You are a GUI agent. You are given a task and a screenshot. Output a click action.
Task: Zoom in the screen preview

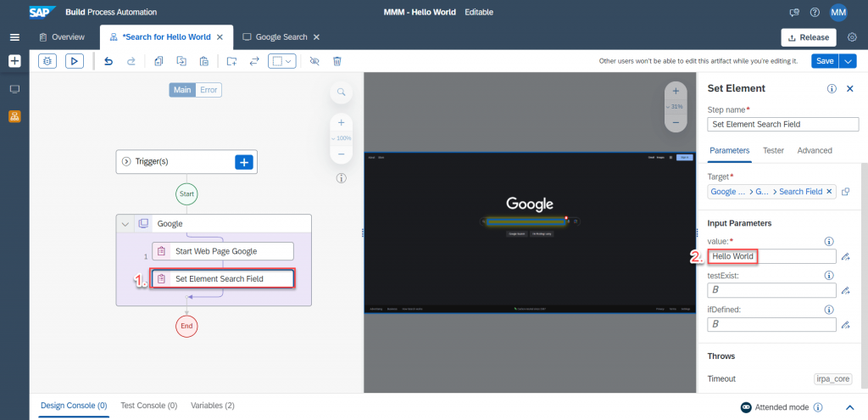click(x=676, y=91)
